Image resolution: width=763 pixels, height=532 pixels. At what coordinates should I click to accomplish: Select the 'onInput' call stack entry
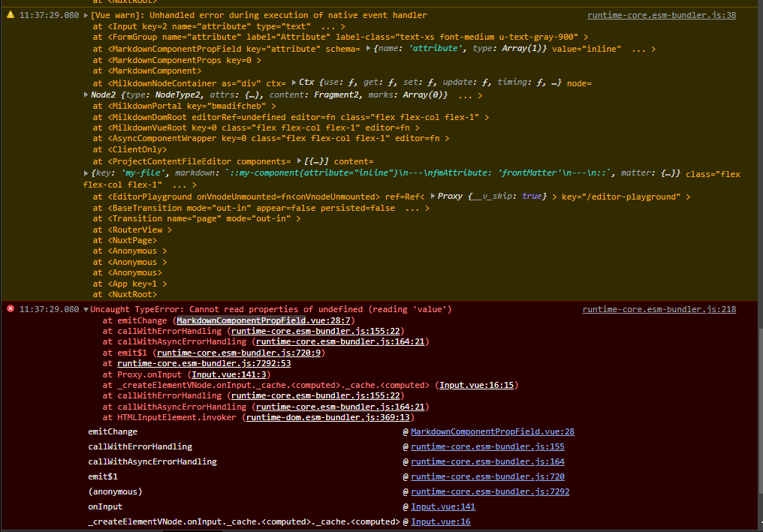105,506
